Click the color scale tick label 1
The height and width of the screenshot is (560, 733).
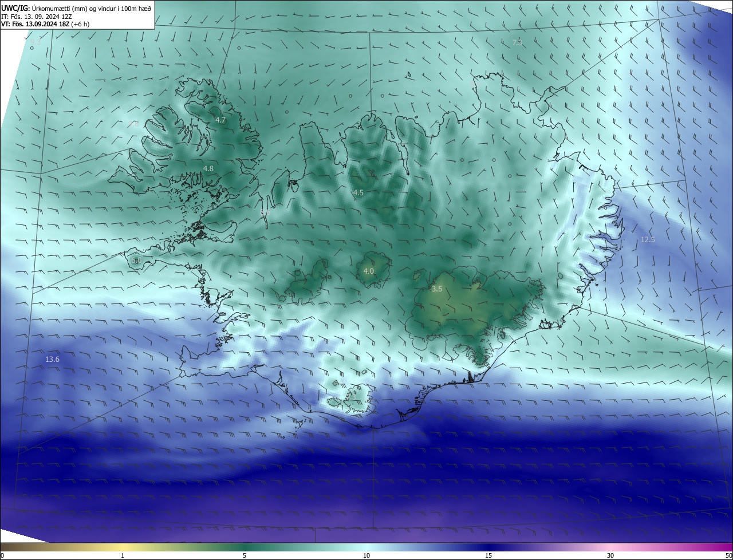(123, 555)
